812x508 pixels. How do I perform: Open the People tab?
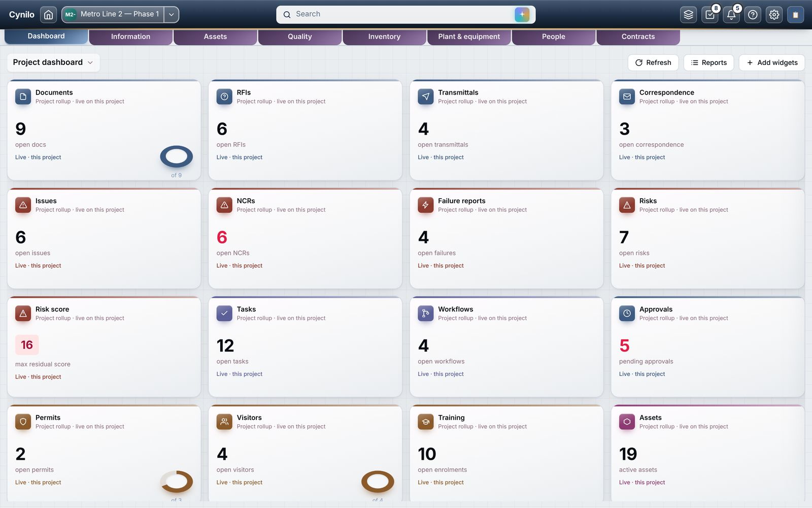[554, 37]
